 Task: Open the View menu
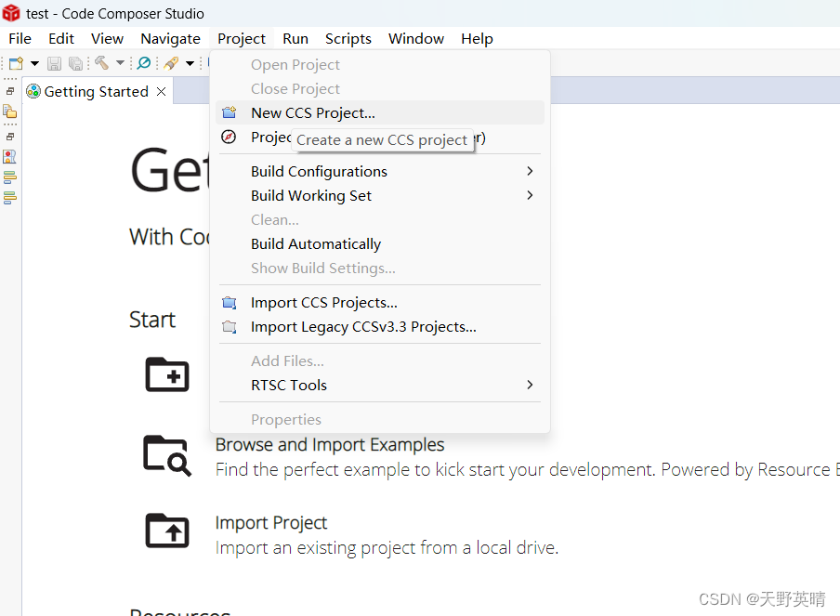(107, 39)
